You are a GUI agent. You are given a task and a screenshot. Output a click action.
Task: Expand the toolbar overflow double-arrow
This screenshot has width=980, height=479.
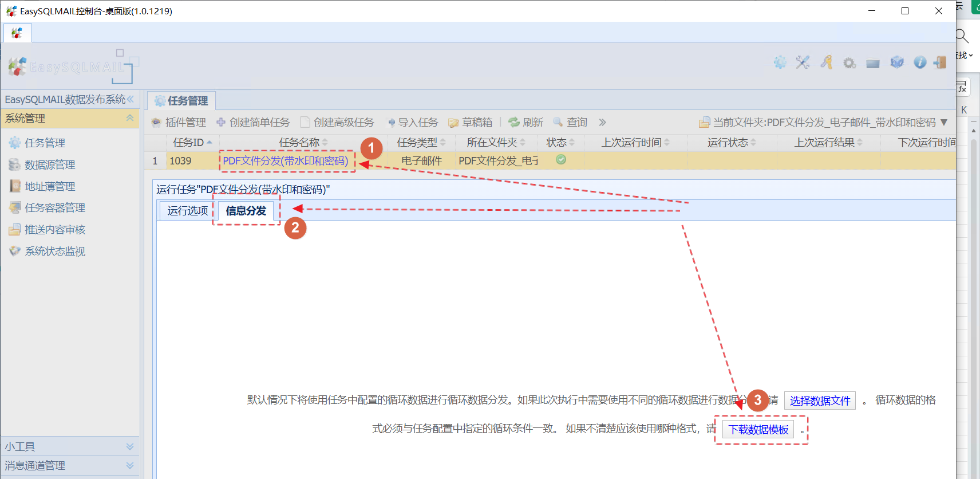(x=602, y=122)
